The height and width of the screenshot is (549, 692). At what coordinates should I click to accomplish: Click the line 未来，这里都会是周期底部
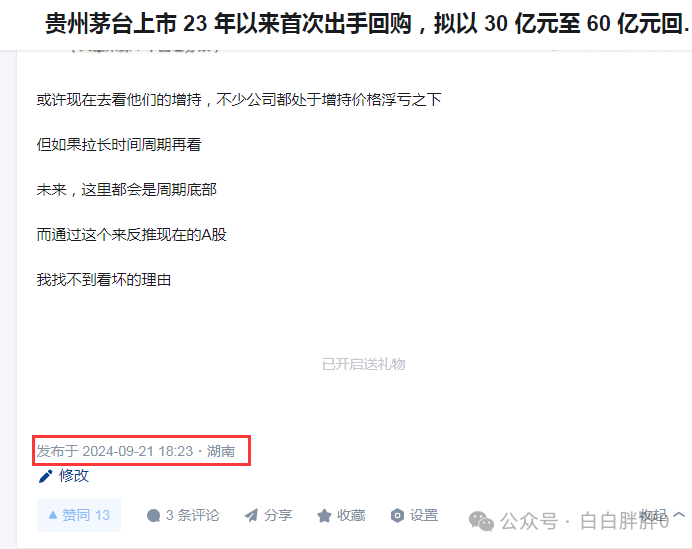click(x=127, y=190)
